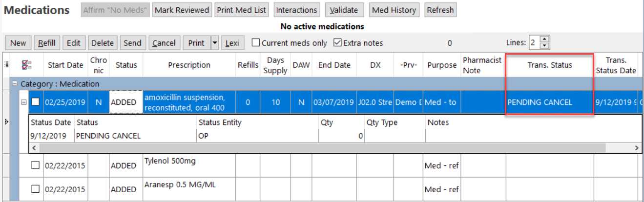The image size is (644, 202).
Task: Click the Start Date column header
Action: tap(65, 65)
